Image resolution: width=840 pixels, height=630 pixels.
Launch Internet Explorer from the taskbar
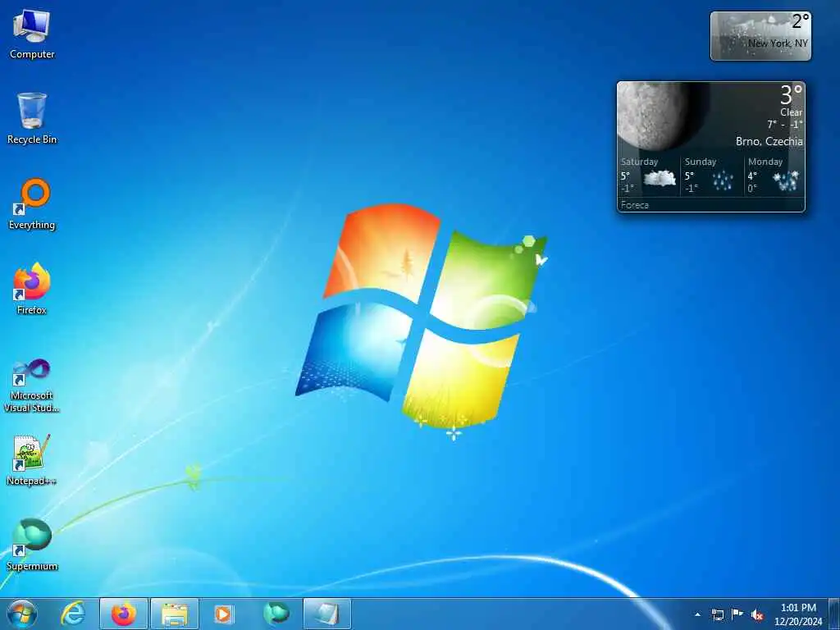pos(73,614)
